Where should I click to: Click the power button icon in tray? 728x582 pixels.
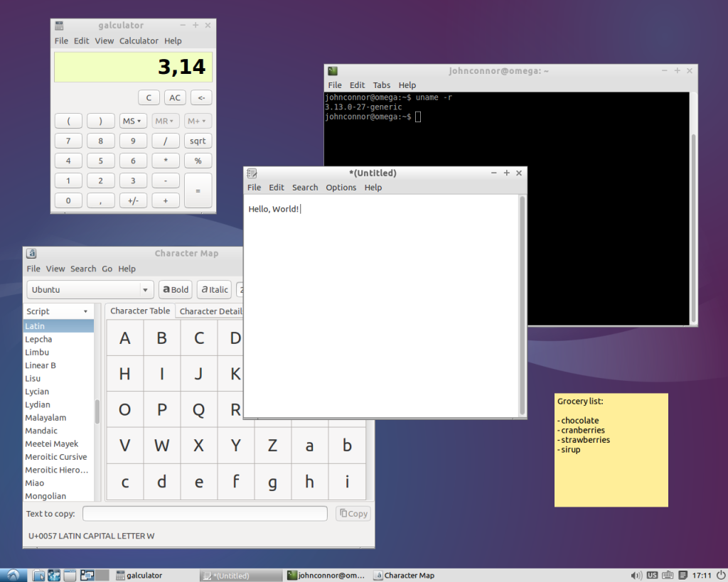pyautogui.click(x=720, y=575)
